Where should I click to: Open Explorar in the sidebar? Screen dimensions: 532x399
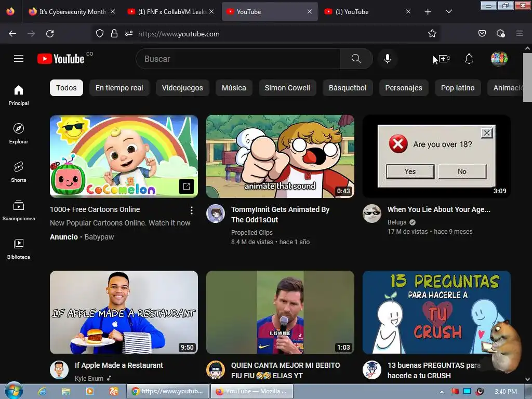19,134
